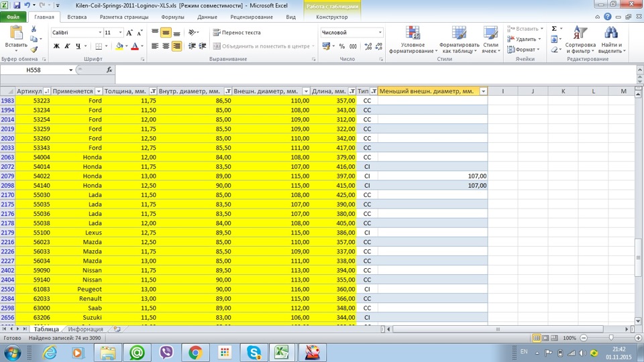Click increase decimal places icon
The width and height of the screenshot is (644, 362).
[x=368, y=46]
